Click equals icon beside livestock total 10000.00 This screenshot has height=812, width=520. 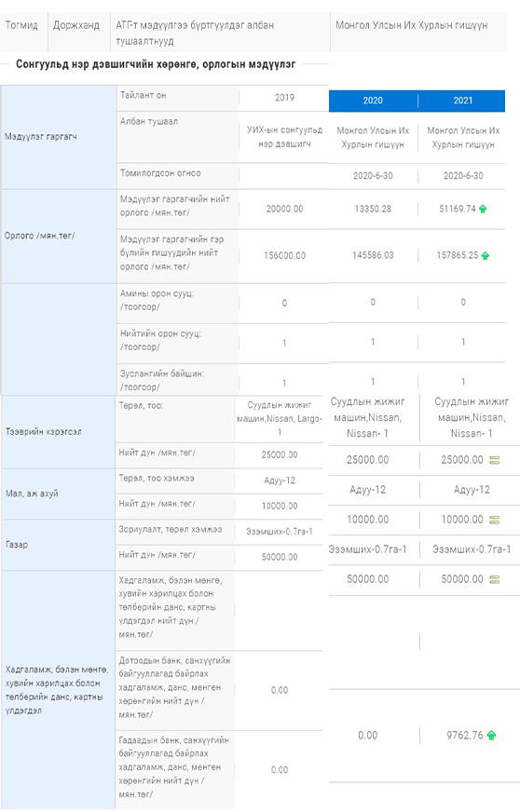point(495,520)
